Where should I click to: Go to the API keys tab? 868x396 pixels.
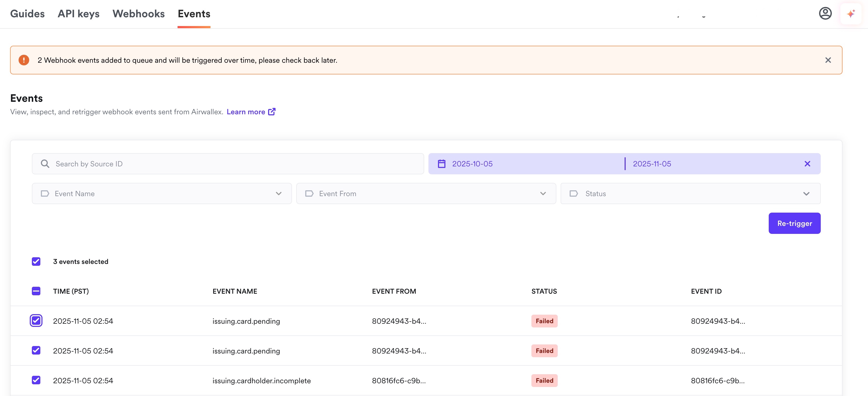pos(79,14)
